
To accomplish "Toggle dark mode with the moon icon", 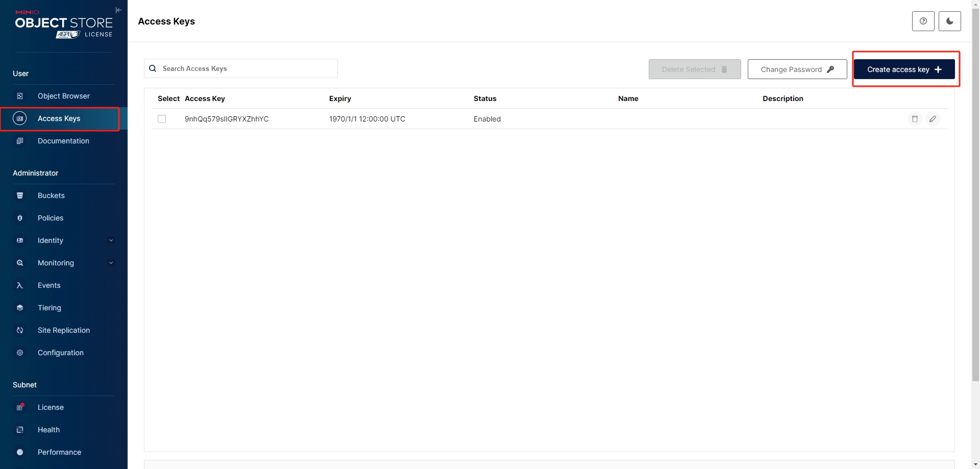I will [949, 21].
